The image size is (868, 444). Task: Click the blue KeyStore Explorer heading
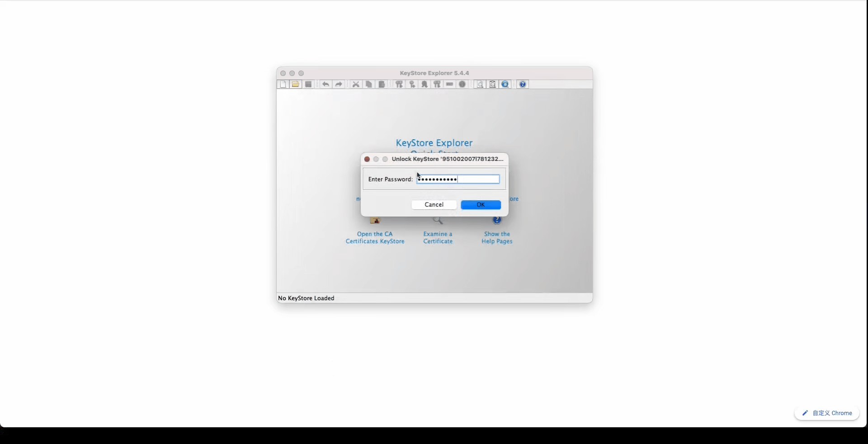(434, 143)
